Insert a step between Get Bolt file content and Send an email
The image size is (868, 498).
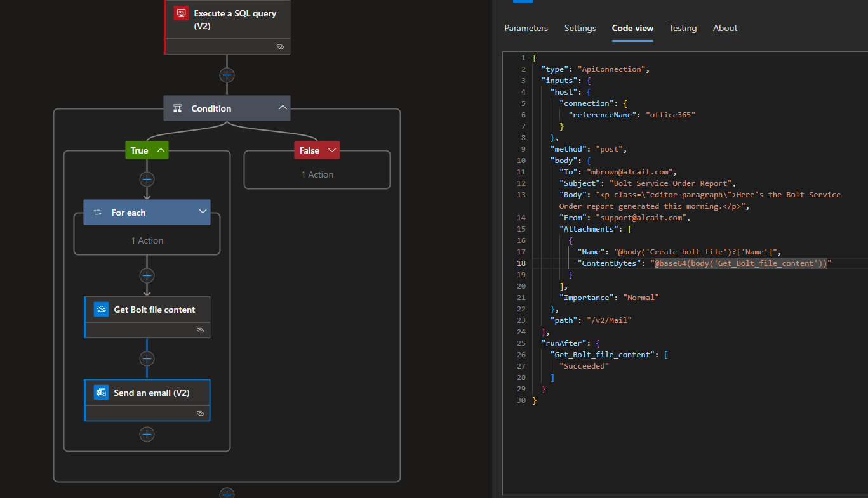pyautogui.click(x=147, y=358)
